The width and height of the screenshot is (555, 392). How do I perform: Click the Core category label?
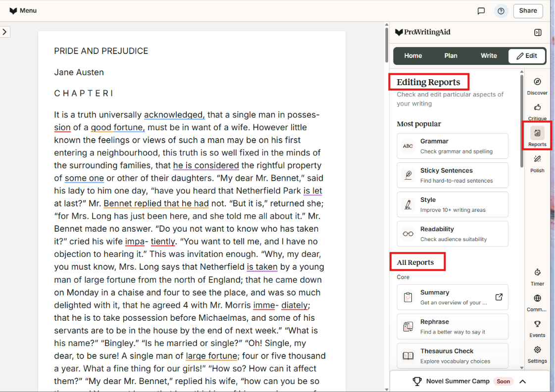pos(403,277)
